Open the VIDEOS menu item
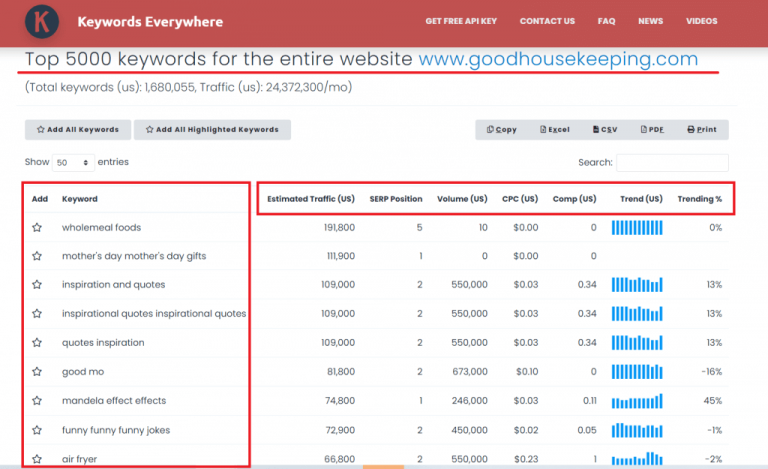This screenshot has width=768, height=469. pos(701,21)
